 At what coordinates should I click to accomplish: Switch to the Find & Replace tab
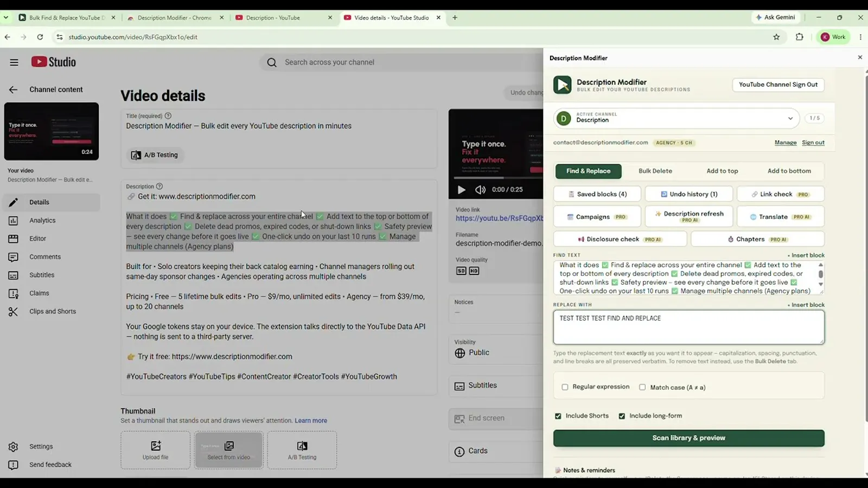point(589,171)
